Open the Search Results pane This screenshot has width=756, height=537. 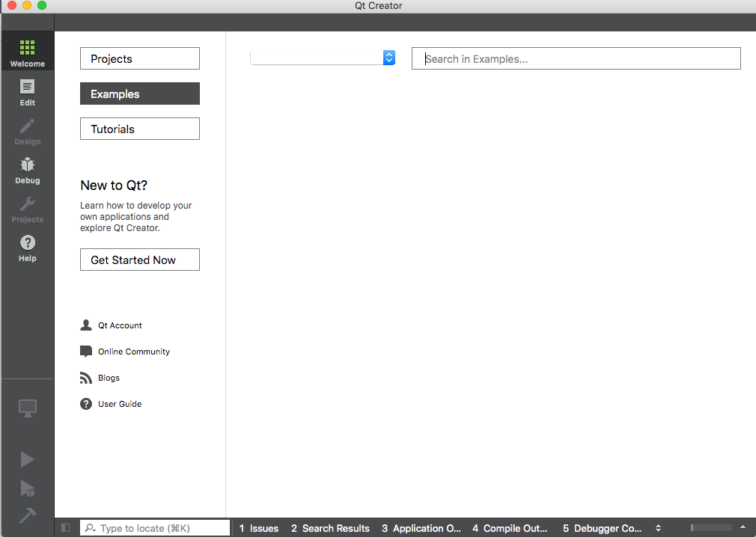click(x=330, y=528)
